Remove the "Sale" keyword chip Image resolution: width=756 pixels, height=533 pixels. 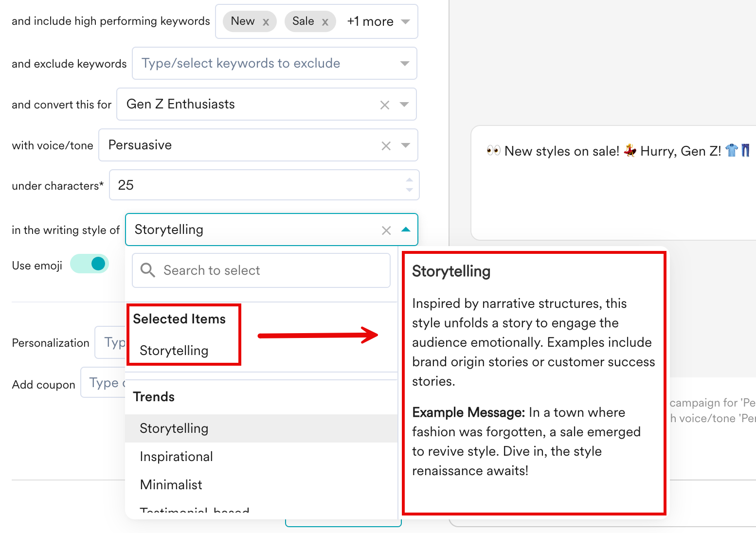coord(325,22)
